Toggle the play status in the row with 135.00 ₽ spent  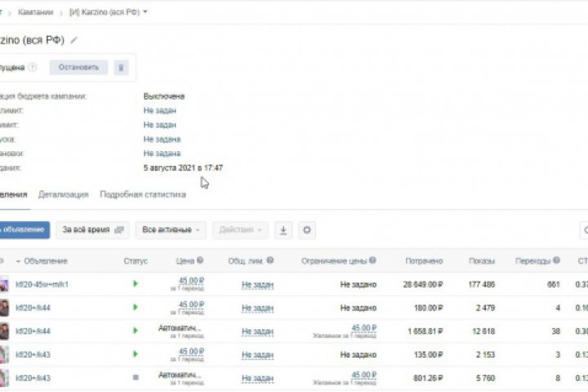point(136,354)
